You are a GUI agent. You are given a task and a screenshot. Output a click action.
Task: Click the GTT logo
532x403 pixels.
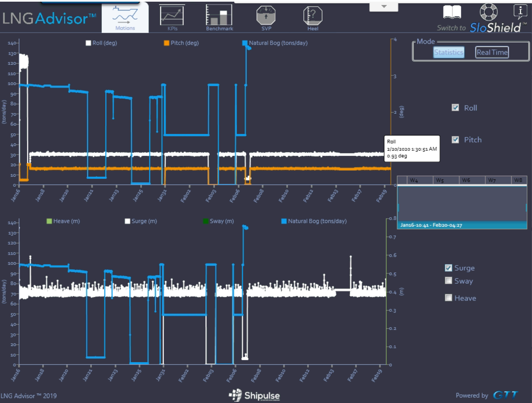tap(505, 395)
